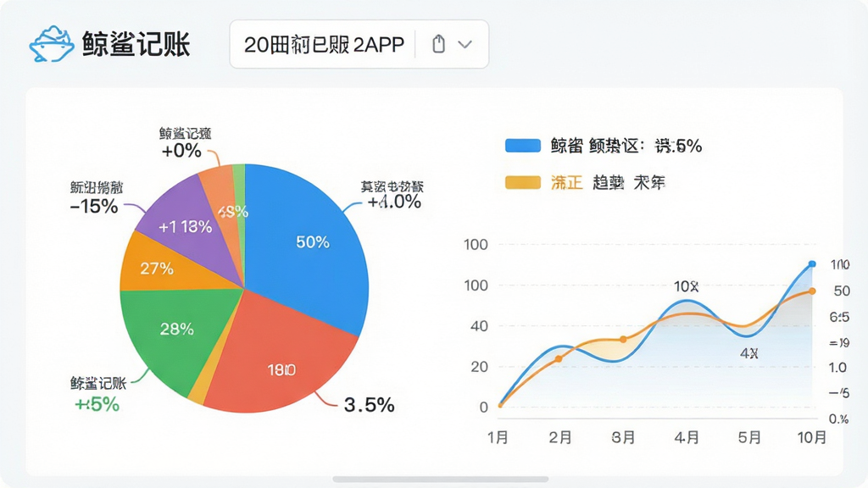Click the blue legend color swatch
The width and height of the screenshot is (868, 488).
click(x=522, y=146)
